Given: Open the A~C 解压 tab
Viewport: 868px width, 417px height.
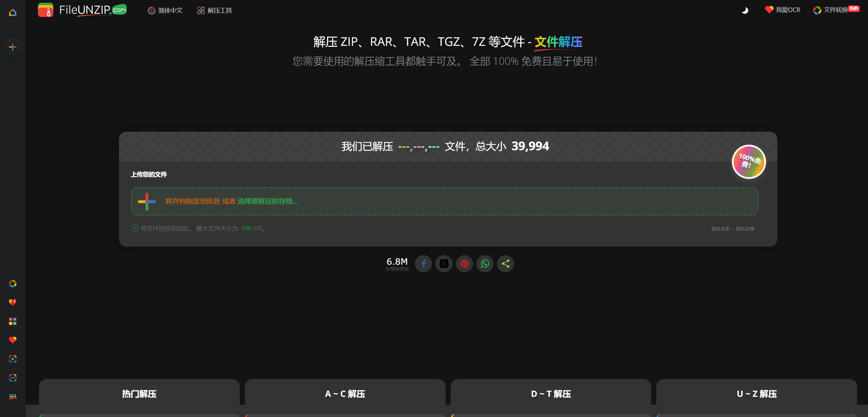Looking at the screenshot, I should point(344,394).
